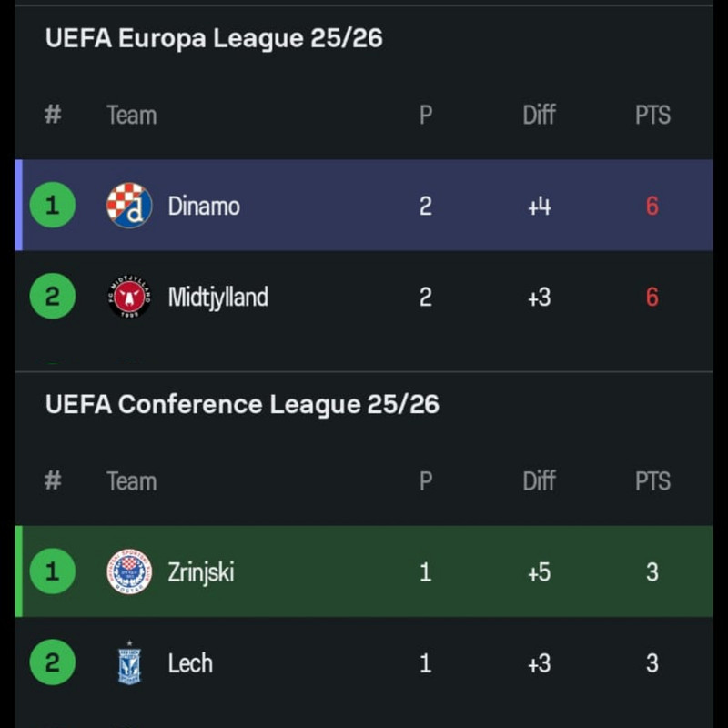Click the Zrinjski club crest icon

(129, 571)
